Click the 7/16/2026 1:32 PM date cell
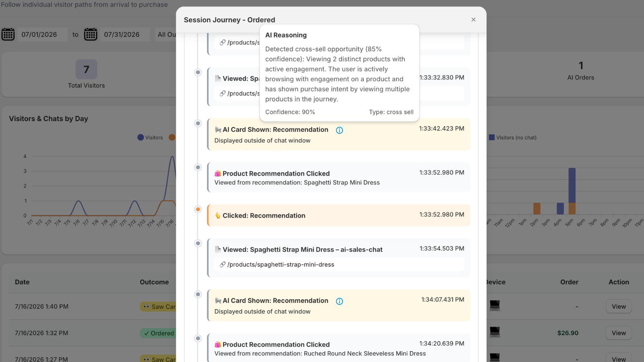 [41, 333]
